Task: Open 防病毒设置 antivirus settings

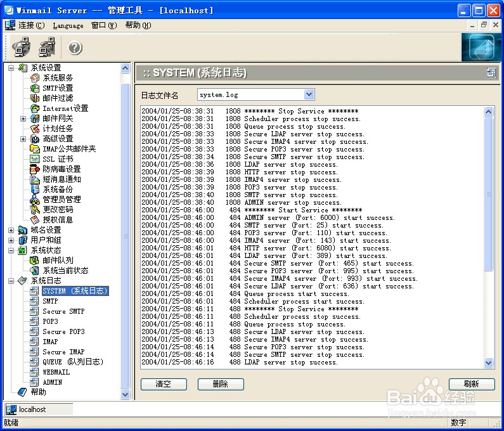Action: [x=61, y=169]
